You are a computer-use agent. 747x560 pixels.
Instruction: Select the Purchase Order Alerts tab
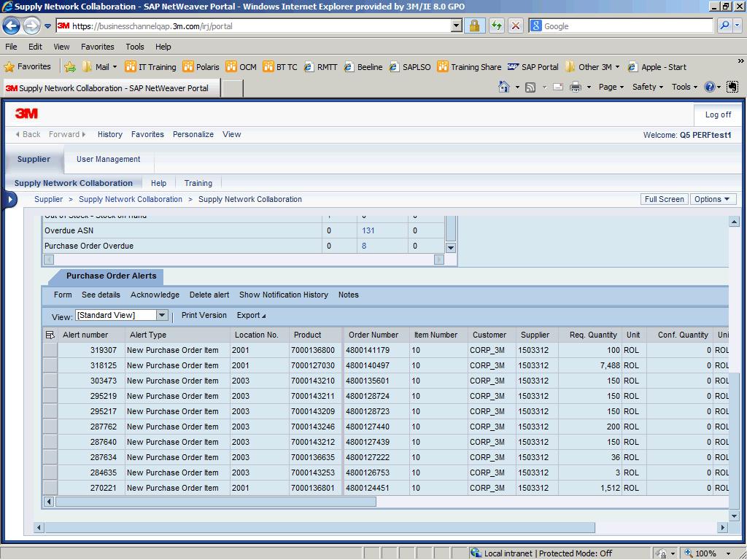click(x=111, y=276)
